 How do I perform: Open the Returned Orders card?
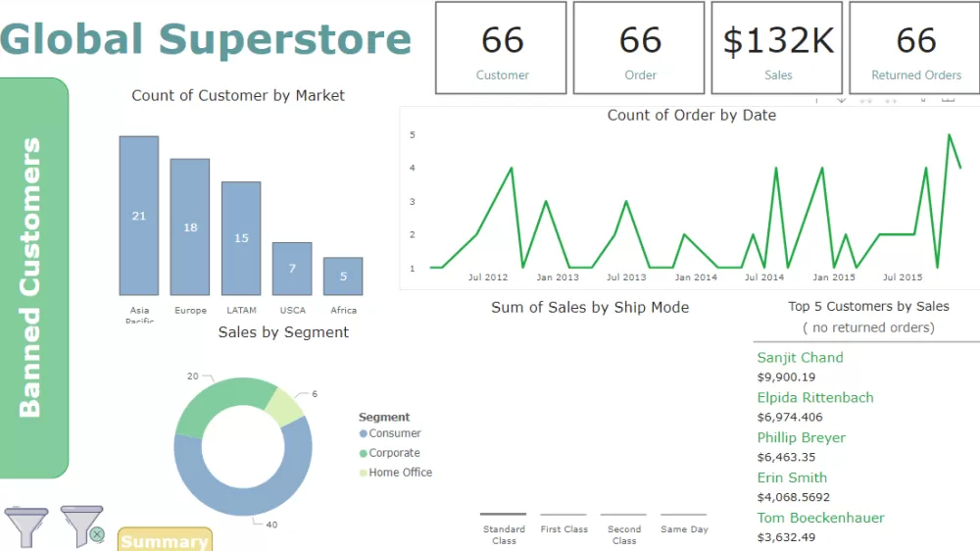(914, 47)
